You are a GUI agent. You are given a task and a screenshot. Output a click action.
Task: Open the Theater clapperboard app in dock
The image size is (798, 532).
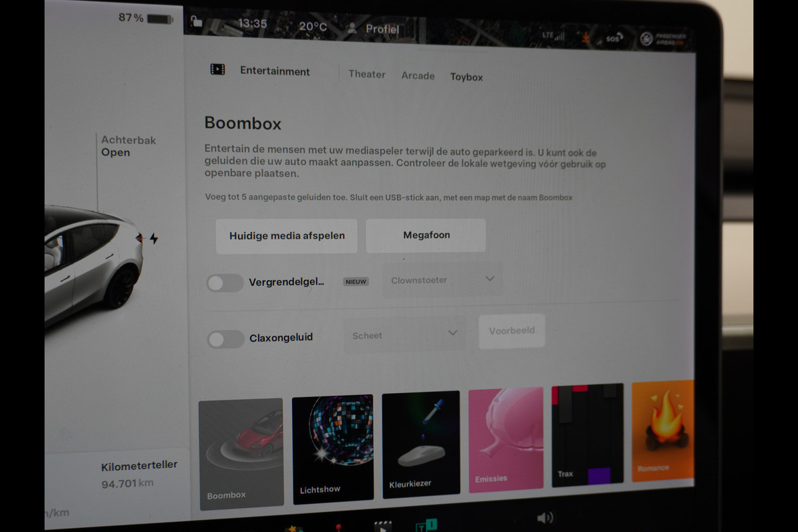pos(383,526)
